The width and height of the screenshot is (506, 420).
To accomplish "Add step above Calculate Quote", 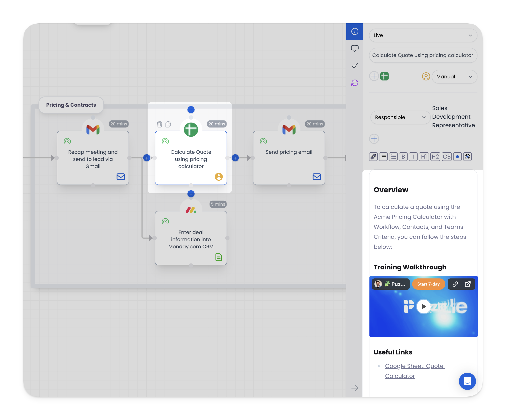I will (191, 110).
